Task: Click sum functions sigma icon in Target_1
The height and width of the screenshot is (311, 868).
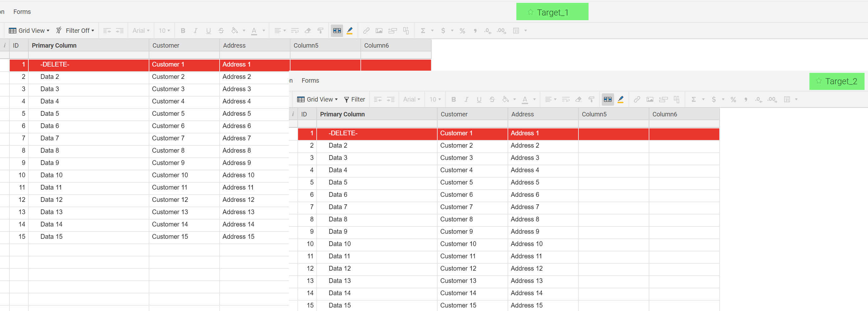Action: (x=423, y=31)
